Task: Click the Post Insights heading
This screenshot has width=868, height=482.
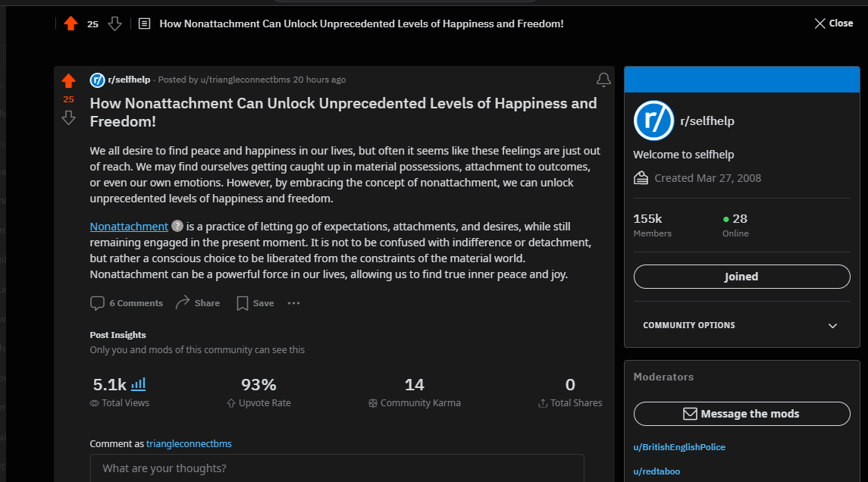Action: coord(118,335)
